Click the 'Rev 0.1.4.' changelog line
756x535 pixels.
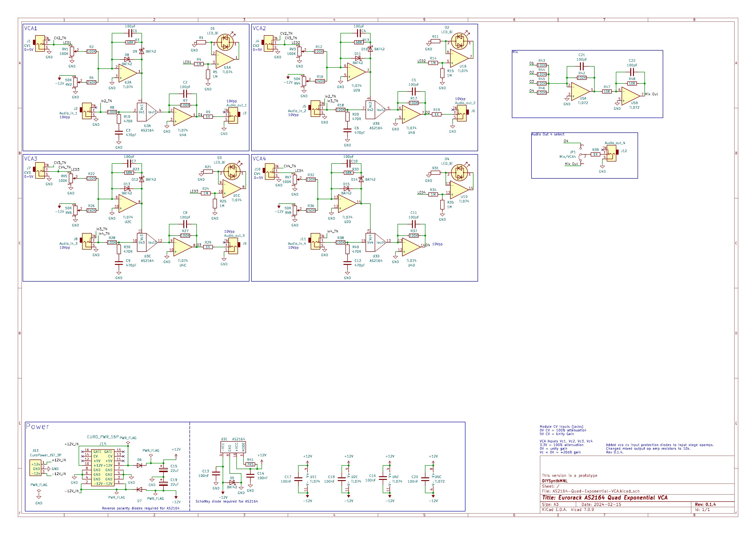(615, 452)
